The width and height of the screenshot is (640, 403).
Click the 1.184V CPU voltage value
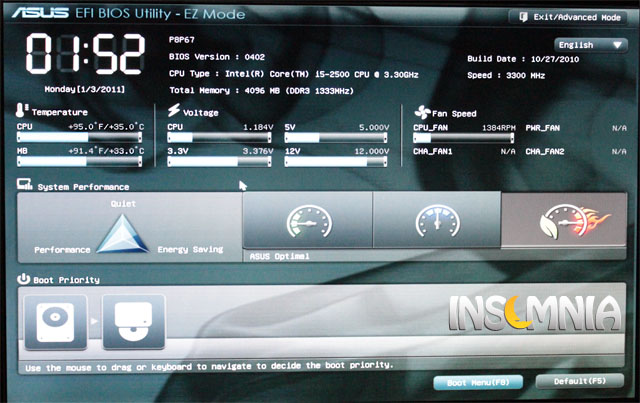tap(258, 127)
